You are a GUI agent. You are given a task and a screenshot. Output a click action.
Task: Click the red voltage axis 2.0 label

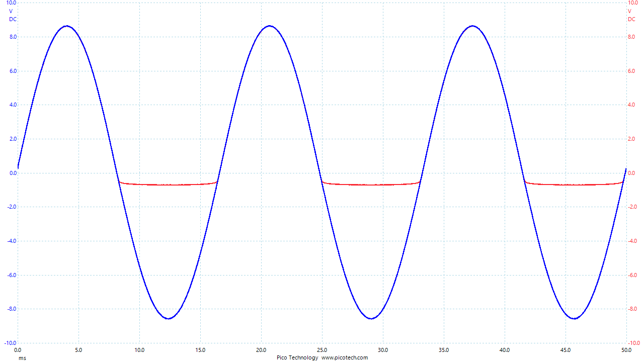pos(631,139)
